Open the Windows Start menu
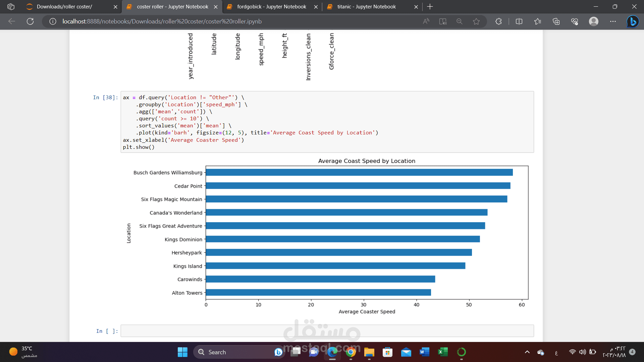The height and width of the screenshot is (362, 644). click(x=182, y=352)
